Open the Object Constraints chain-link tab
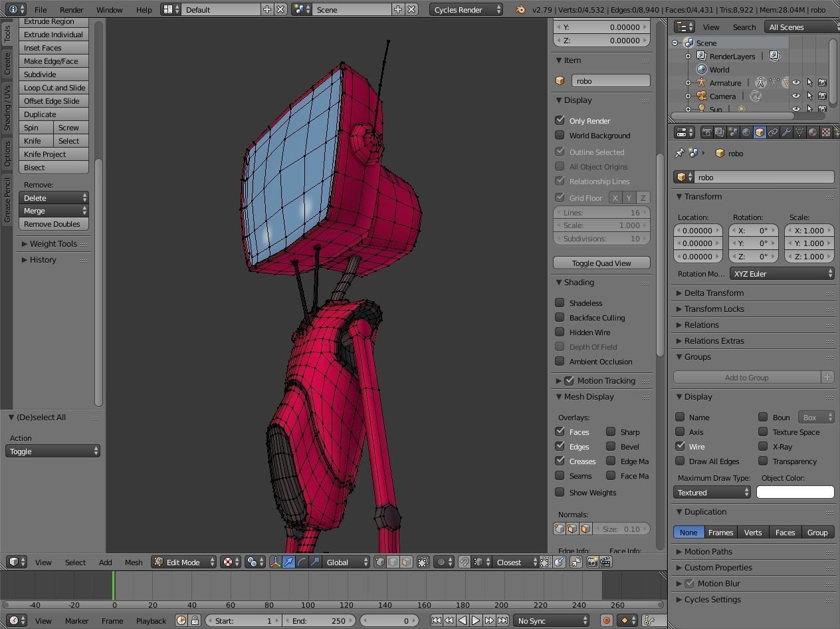 coord(773,132)
